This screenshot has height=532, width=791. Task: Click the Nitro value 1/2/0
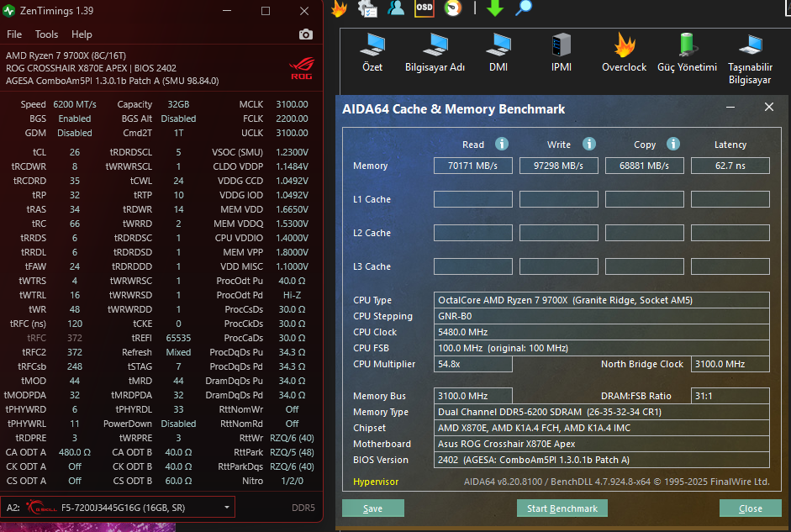292,481
